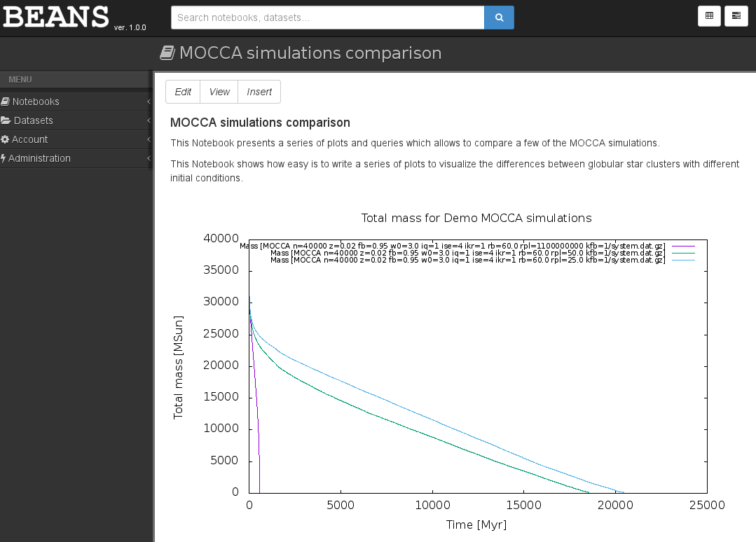
Task: Click the notebook's bold title heading
Action: (260, 123)
